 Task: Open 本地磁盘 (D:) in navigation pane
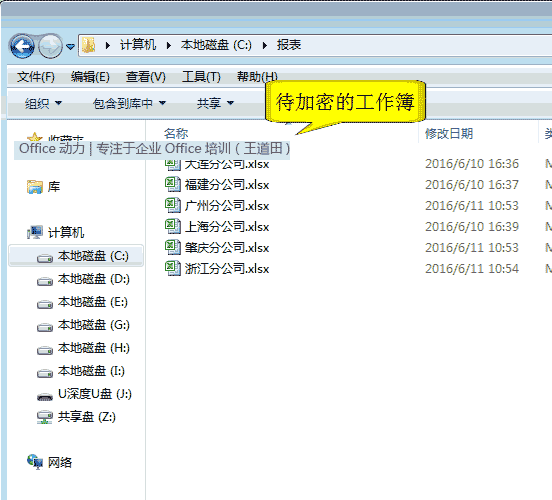[x=94, y=279]
